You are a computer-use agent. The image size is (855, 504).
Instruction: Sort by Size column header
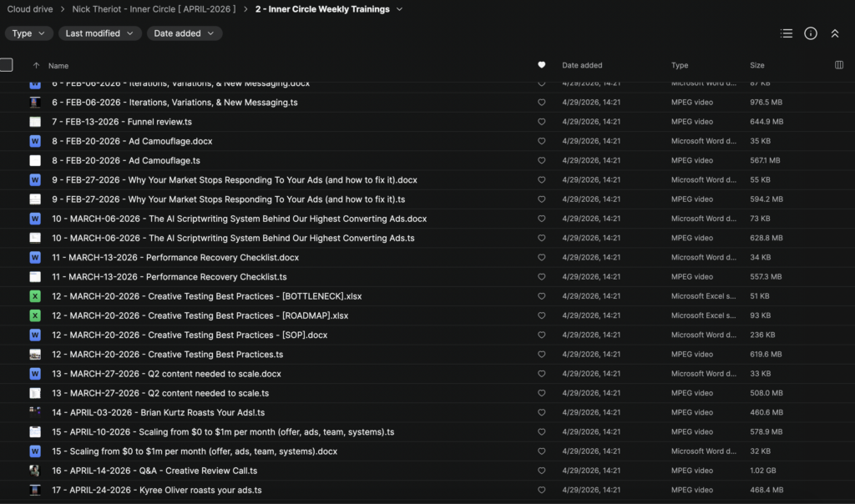tap(756, 65)
